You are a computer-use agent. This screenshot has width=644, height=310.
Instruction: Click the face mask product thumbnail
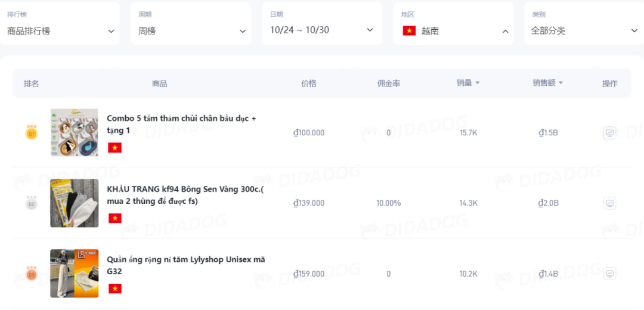point(74,203)
